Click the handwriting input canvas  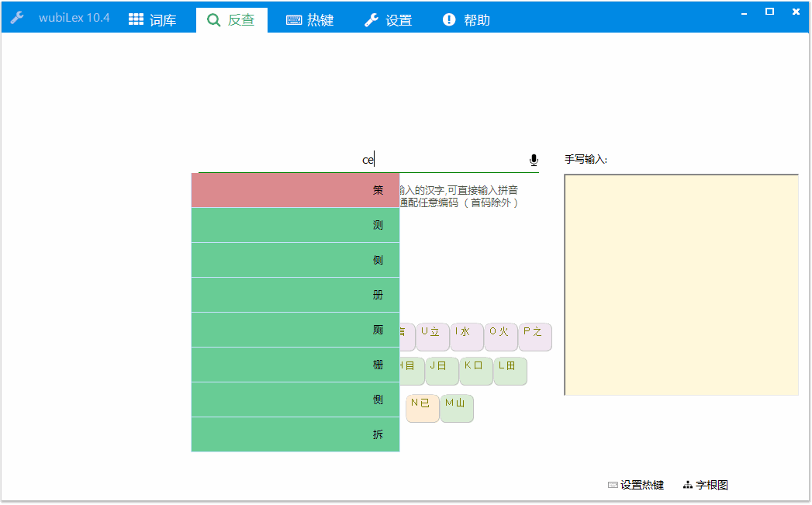point(681,285)
